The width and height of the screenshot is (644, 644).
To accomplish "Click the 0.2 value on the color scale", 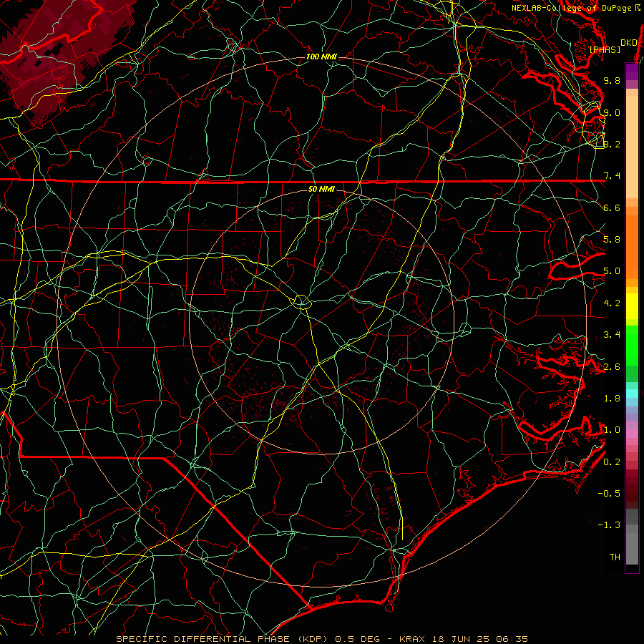I will point(612,462).
